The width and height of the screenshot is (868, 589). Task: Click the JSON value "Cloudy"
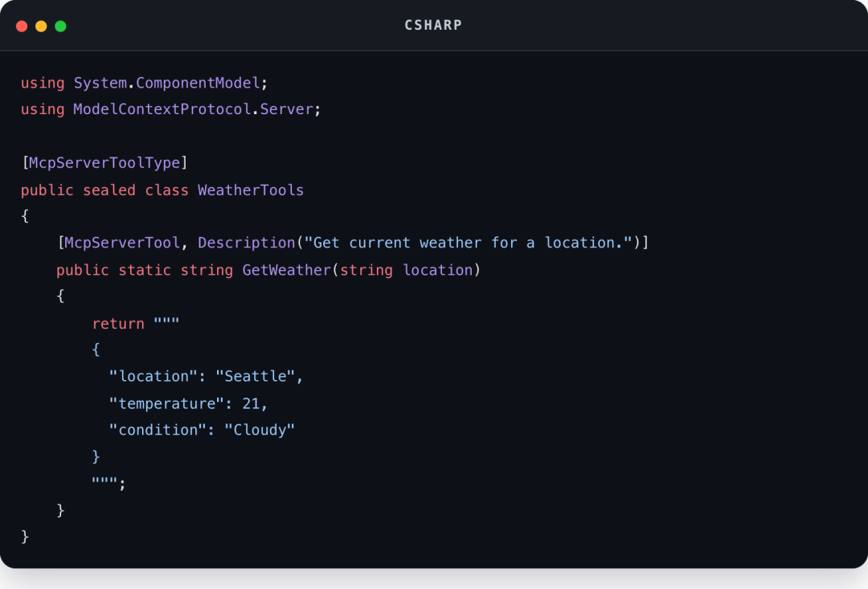(260, 430)
